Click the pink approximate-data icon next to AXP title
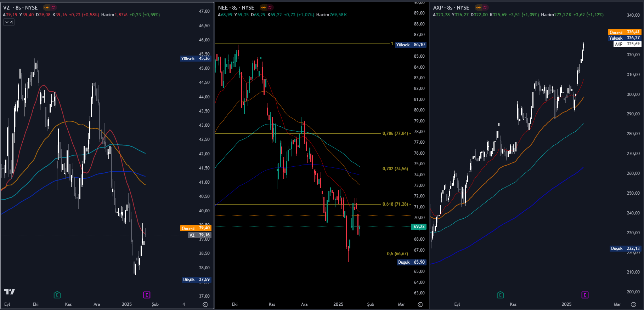This screenshot has height=310, width=644. (x=485, y=7)
